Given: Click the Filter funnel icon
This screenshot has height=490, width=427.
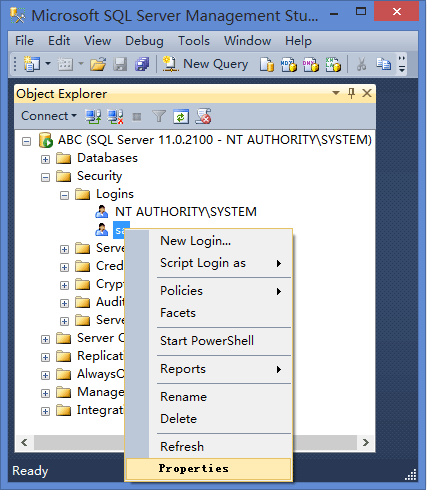Looking at the screenshot, I should click(159, 116).
